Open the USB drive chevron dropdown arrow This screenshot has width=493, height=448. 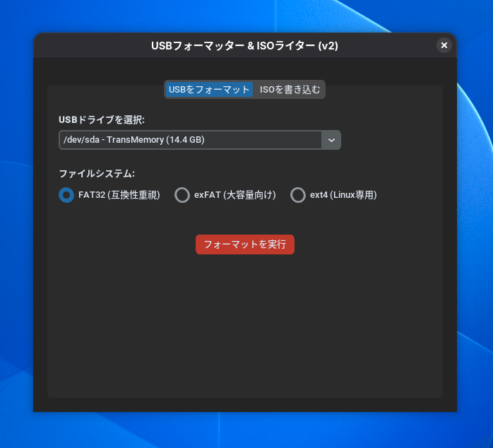click(331, 140)
